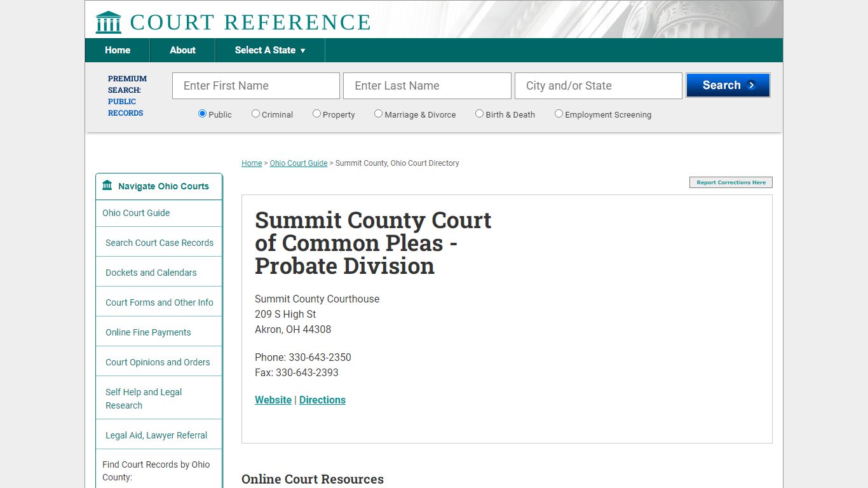The width and height of the screenshot is (868, 488).
Task: Click the address line 209 S High St
Action: [x=285, y=314]
